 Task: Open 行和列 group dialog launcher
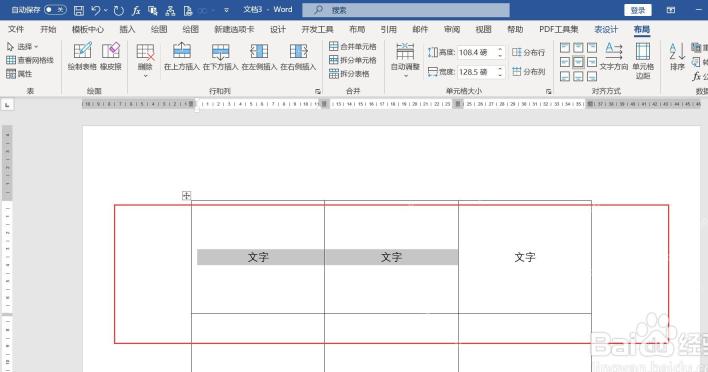[x=318, y=91]
